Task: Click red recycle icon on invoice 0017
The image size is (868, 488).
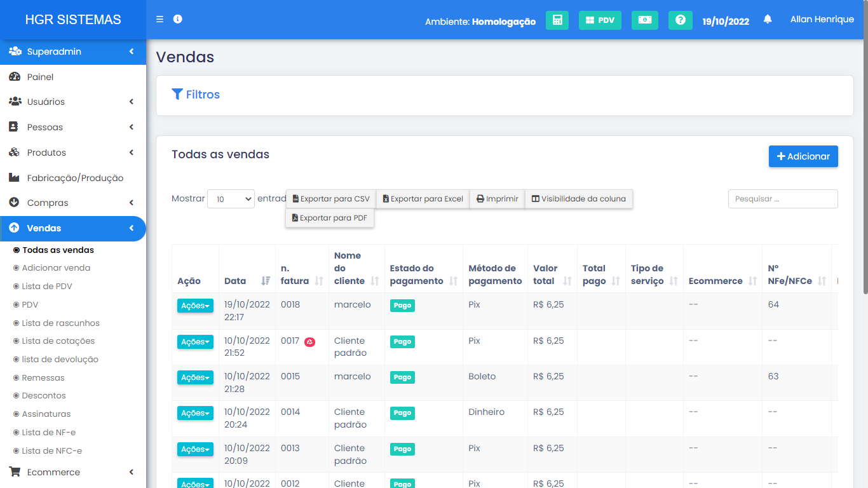Action: [309, 342]
